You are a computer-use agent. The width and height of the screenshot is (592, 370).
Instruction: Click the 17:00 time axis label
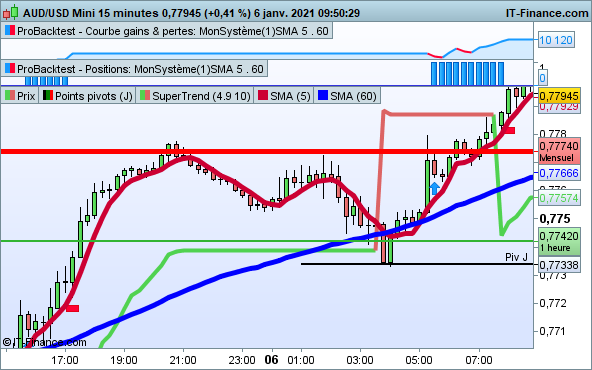click(x=65, y=360)
